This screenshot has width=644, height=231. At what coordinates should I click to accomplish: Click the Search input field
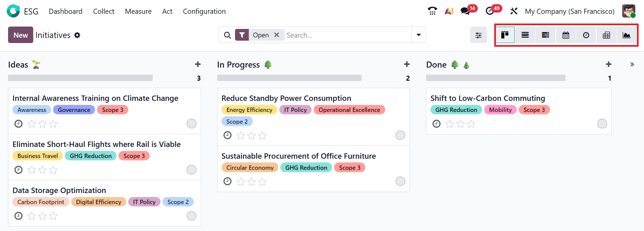pos(346,35)
